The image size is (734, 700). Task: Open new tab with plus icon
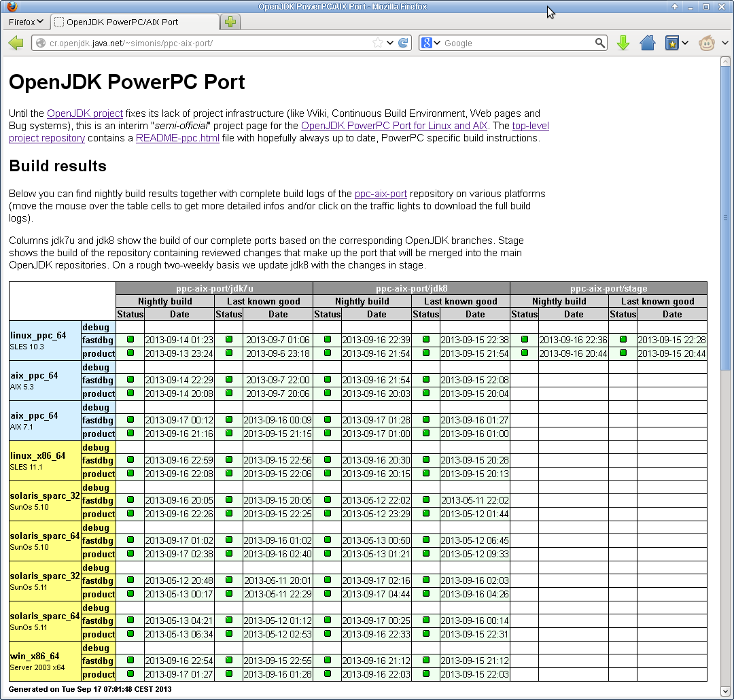click(230, 22)
